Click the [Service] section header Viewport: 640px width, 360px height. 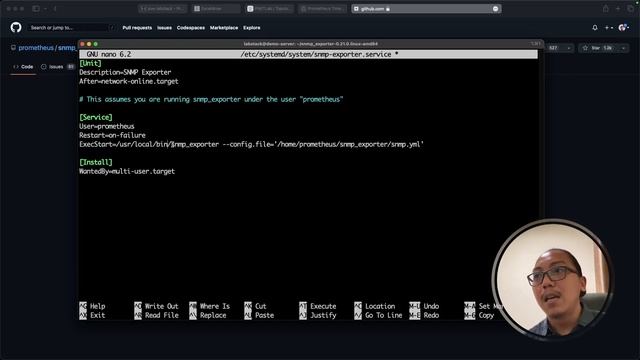pyautogui.click(x=96, y=117)
